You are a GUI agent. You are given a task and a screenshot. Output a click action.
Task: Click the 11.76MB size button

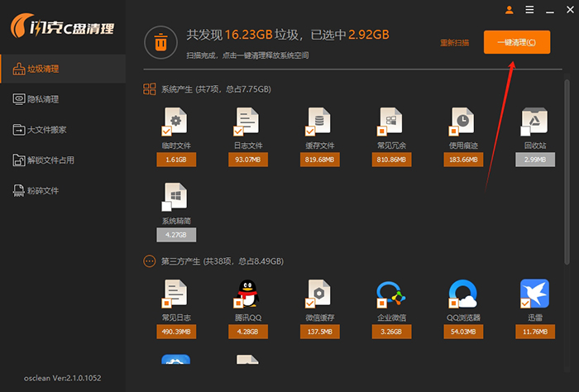534,332
